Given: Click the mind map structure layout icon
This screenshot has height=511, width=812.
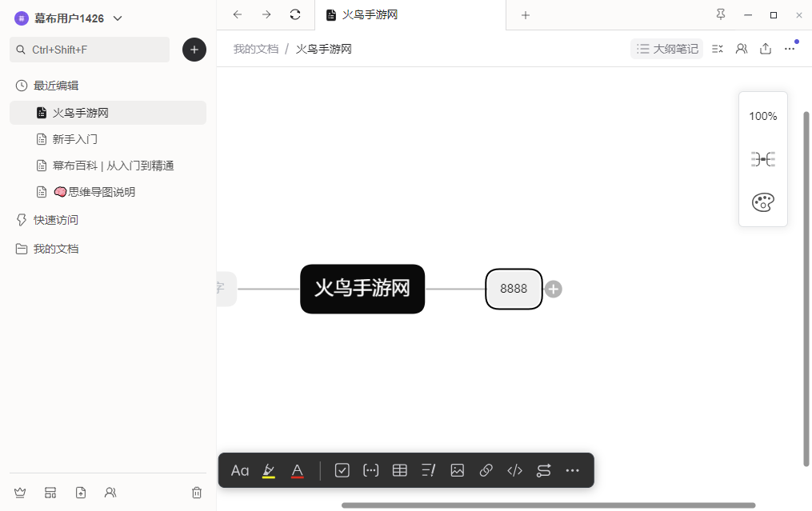Looking at the screenshot, I should point(763,159).
